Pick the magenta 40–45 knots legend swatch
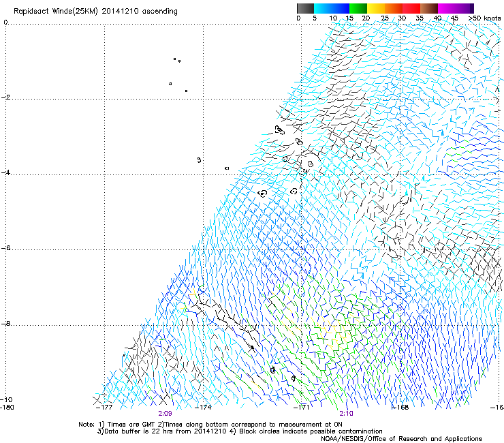Viewport: 504px width, 443px height. click(447, 8)
